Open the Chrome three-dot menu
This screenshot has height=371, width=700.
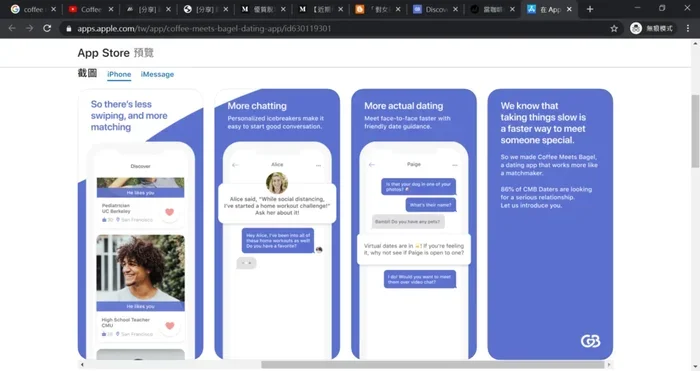click(x=688, y=28)
